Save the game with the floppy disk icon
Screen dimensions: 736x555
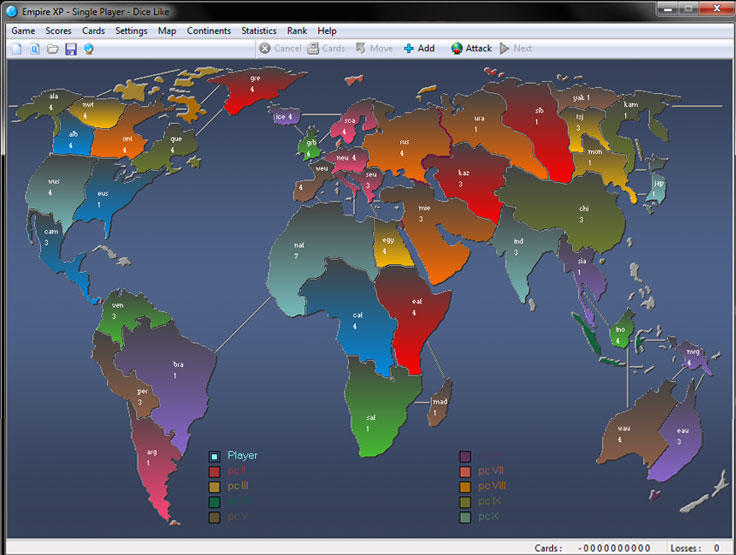pyautogui.click(x=70, y=48)
